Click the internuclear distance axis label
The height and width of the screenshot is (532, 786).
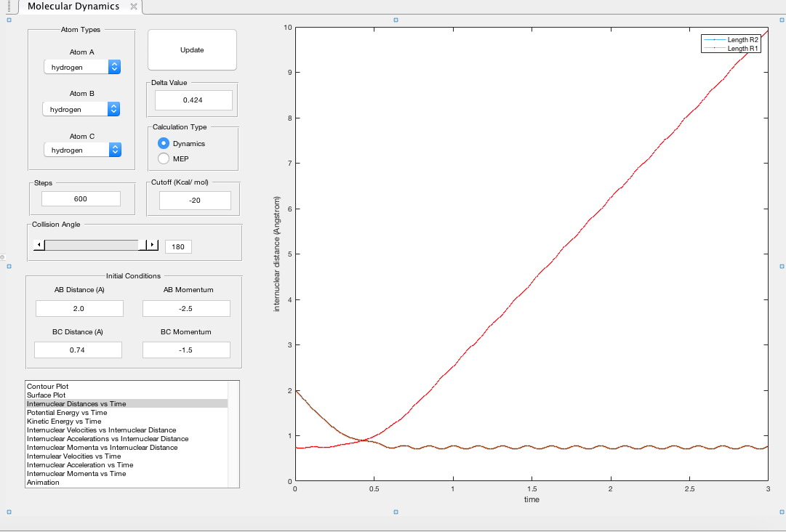click(x=277, y=254)
